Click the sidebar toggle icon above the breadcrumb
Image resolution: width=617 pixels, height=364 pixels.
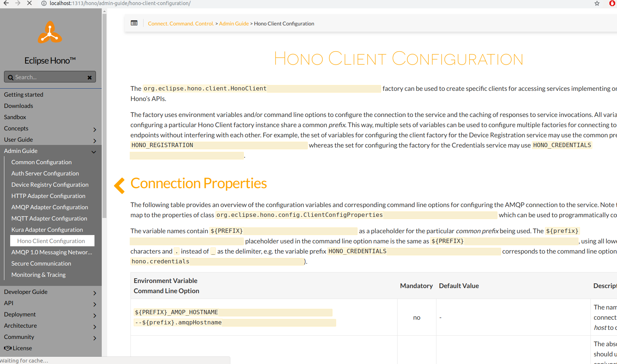[134, 23]
